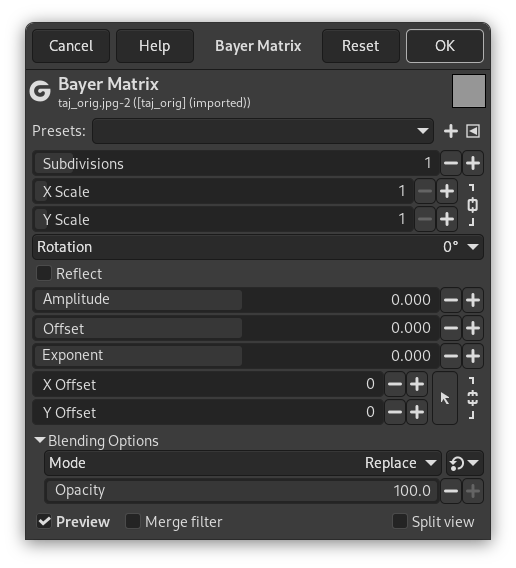The width and height of the screenshot is (516, 568).
Task: Decrease the Opacity value
Action: 451,491
